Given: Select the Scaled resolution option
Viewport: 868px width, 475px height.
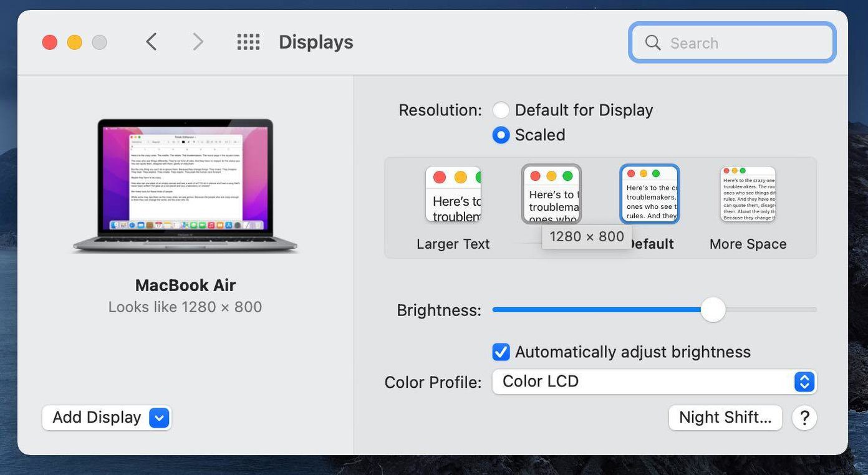Looking at the screenshot, I should (x=501, y=135).
